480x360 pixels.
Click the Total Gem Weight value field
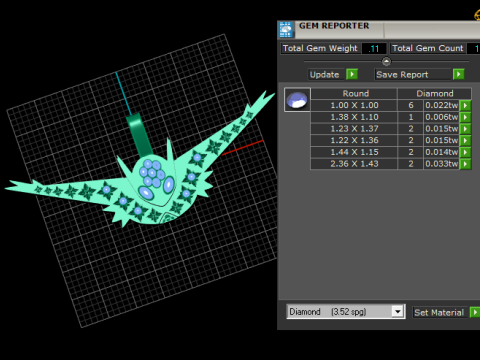[x=374, y=49]
